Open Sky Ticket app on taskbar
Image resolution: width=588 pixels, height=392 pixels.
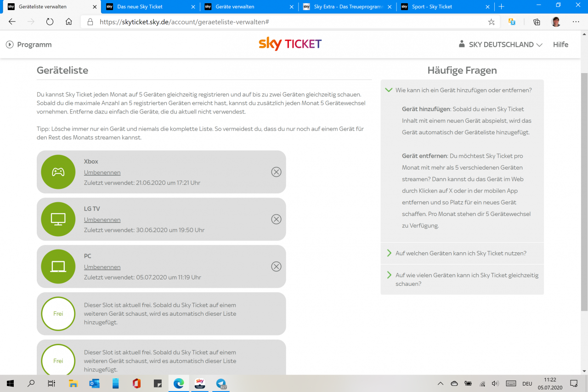pyautogui.click(x=200, y=383)
